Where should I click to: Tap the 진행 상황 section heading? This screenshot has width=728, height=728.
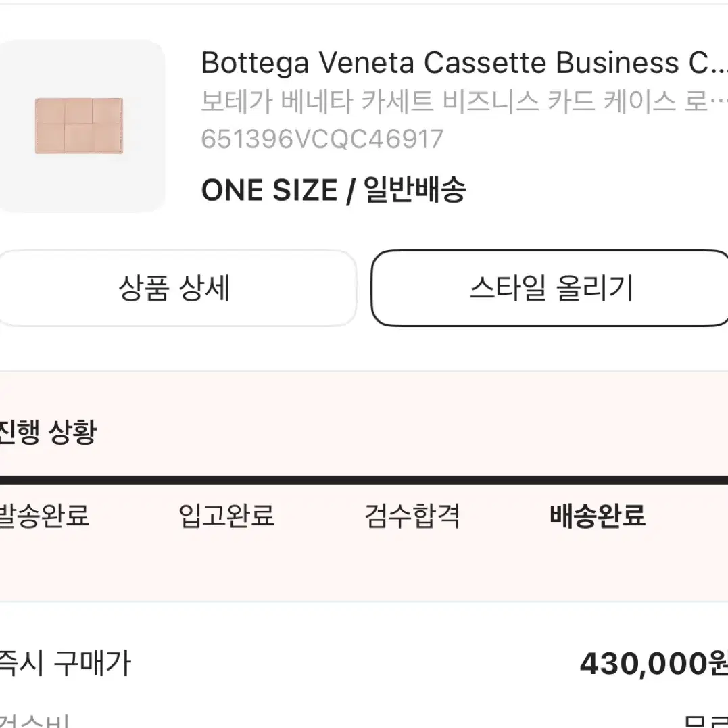[x=48, y=432]
